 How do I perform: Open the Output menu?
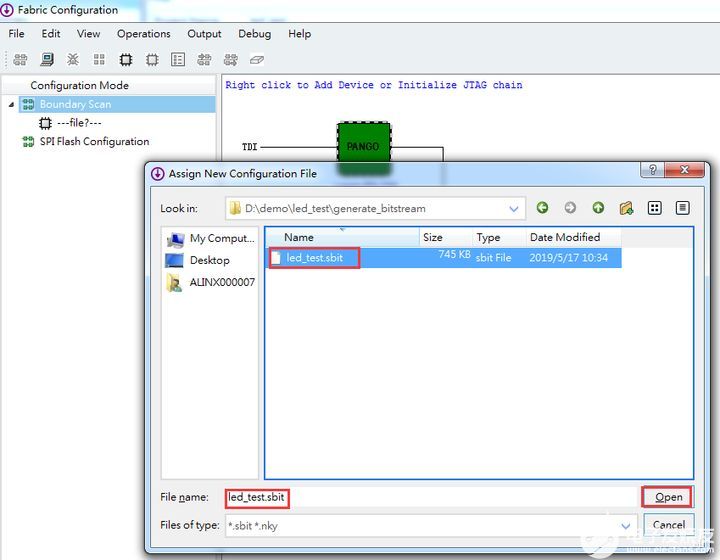pyautogui.click(x=204, y=34)
